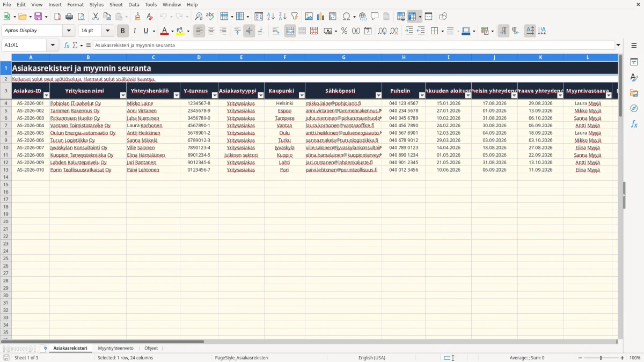Open the font size dropdown
The width and height of the screenshot is (644, 362).
coord(107,31)
